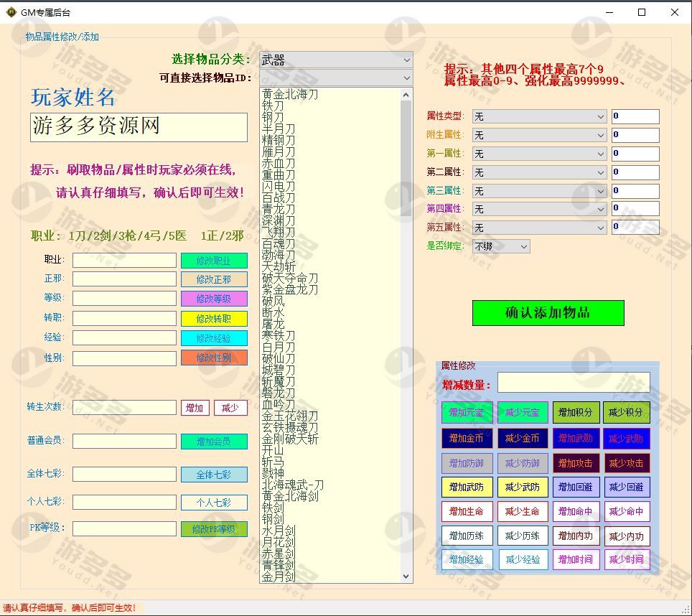The image size is (692, 616).
Task: Click the 减少积分 button
Action: pyautogui.click(x=626, y=413)
